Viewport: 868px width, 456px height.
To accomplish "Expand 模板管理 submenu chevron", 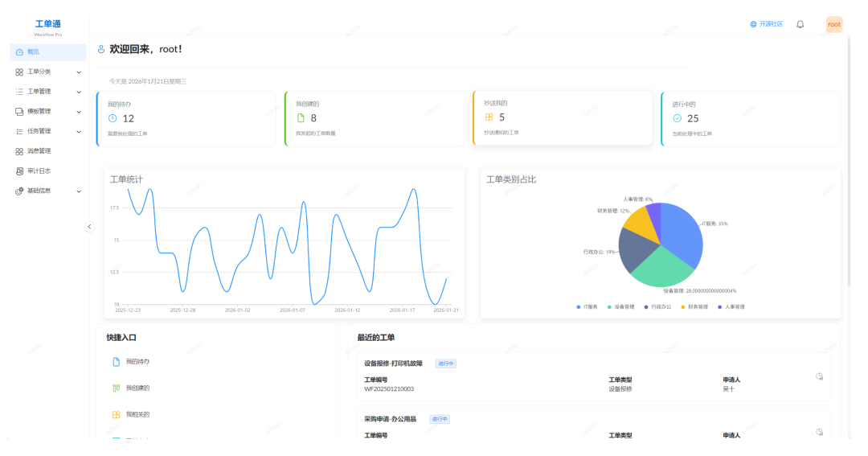I will (79, 112).
